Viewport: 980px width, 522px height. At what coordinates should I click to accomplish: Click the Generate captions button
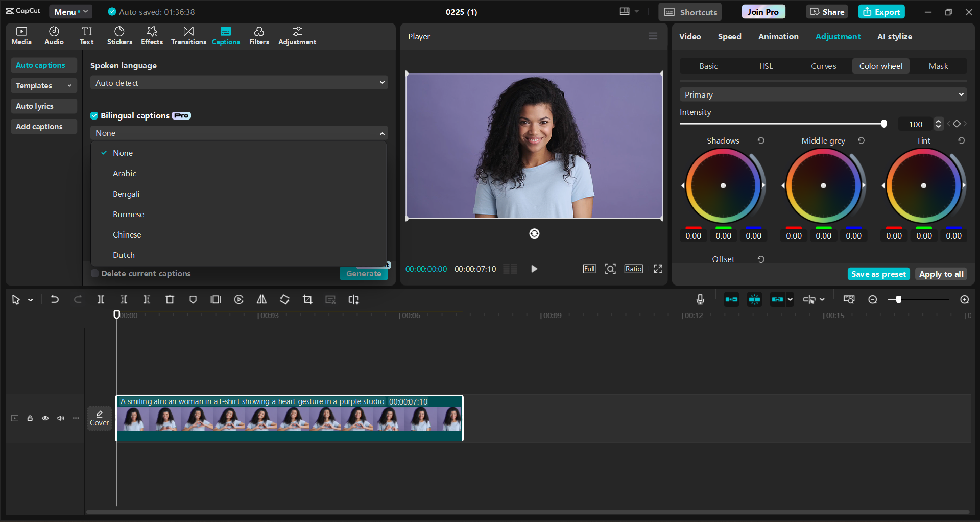tap(363, 273)
